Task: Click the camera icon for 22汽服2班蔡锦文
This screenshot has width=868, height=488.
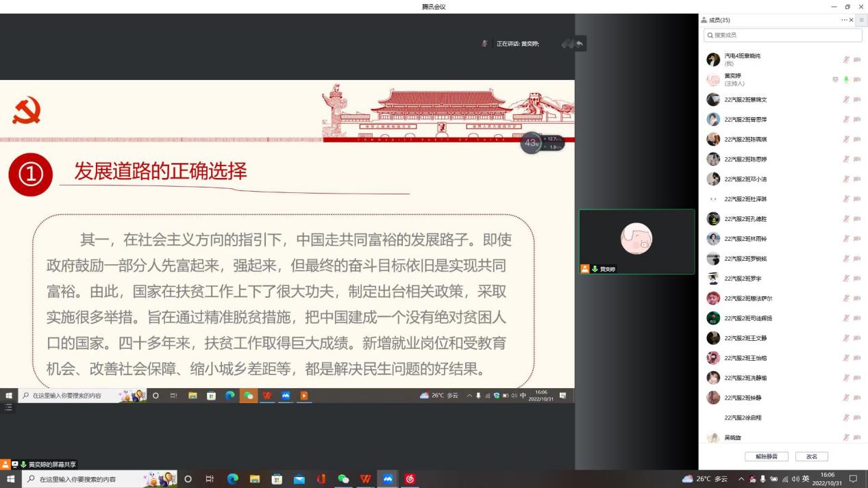Action: 857,100
